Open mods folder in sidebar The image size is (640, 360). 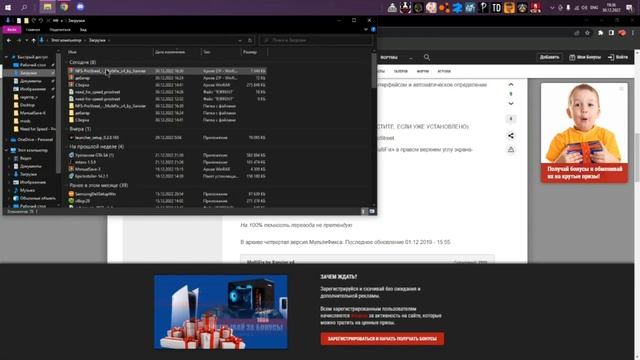click(25, 121)
